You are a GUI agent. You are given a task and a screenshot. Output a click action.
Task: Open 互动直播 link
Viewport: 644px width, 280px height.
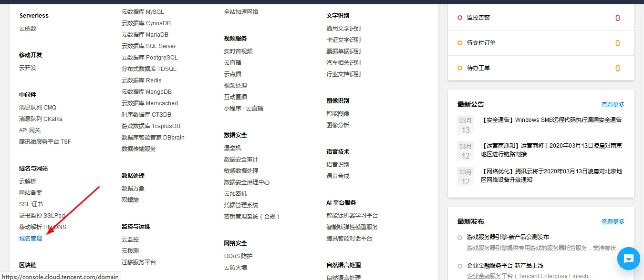click(x=235, y=97)
